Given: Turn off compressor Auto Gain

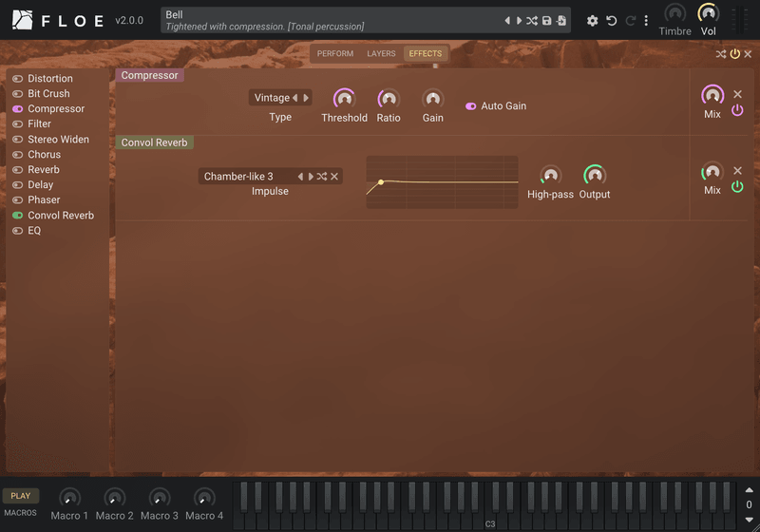Looking at the screenshot, I should (470, 106).
